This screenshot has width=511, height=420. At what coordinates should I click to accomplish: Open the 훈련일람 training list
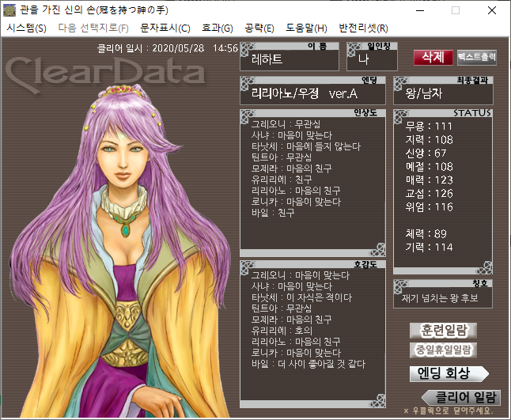point(443,331)
